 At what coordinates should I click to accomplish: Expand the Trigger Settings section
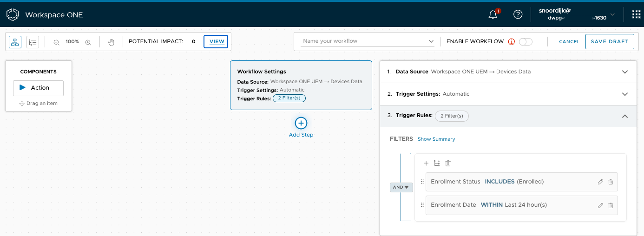[625, 94]
